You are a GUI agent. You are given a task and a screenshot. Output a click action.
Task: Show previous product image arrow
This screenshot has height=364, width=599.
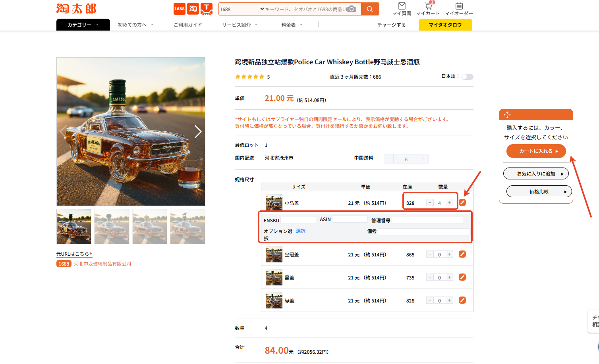64,131
